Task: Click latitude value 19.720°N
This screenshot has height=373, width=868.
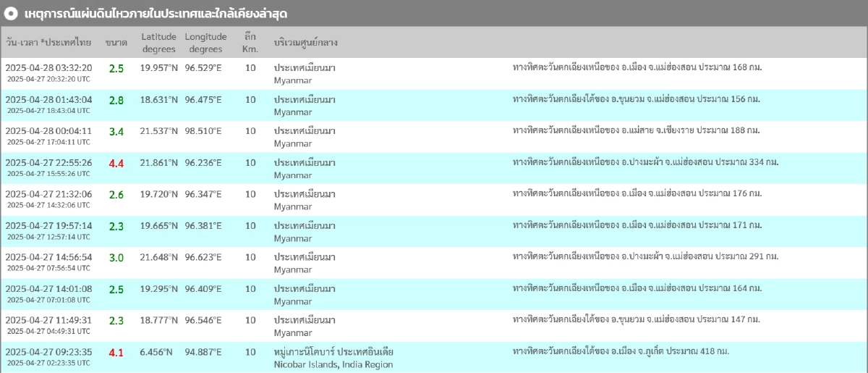Action: click(x=159, y=194)
